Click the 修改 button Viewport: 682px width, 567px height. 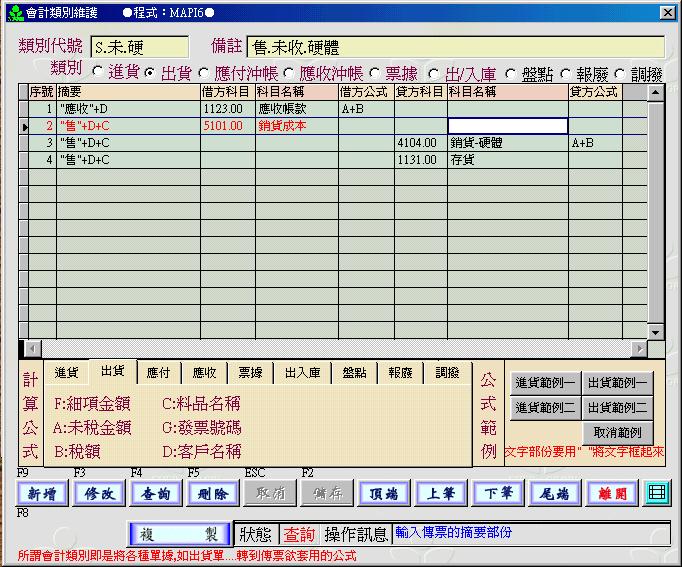(x=100, y=493)
